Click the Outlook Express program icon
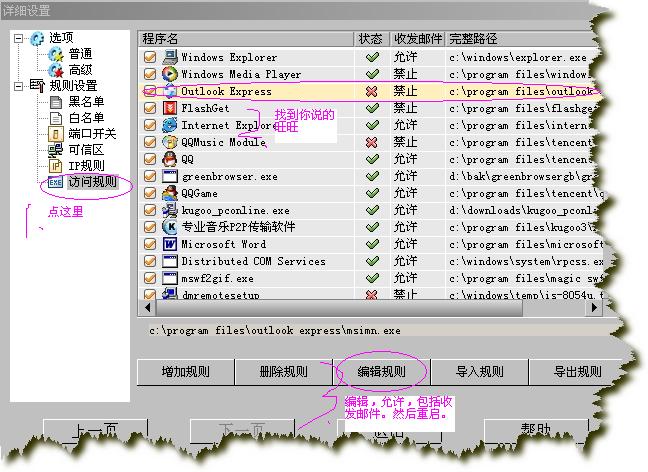648x472 pixels. pos(170,91)
